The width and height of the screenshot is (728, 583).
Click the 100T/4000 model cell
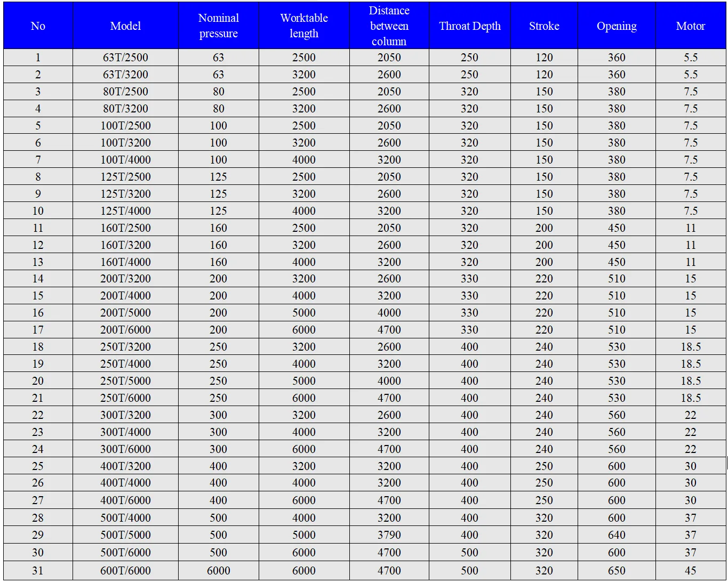[x=125, y=160]
